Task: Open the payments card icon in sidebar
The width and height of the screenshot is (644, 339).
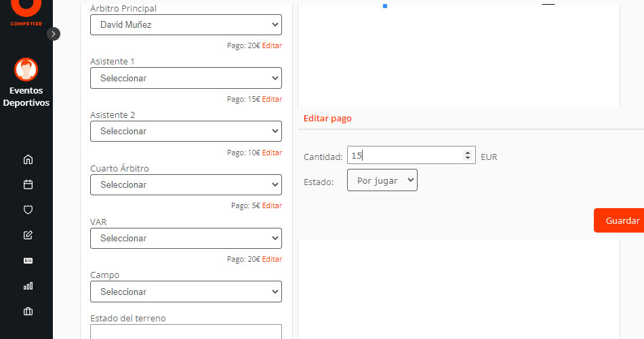Action: pos(28,260)
